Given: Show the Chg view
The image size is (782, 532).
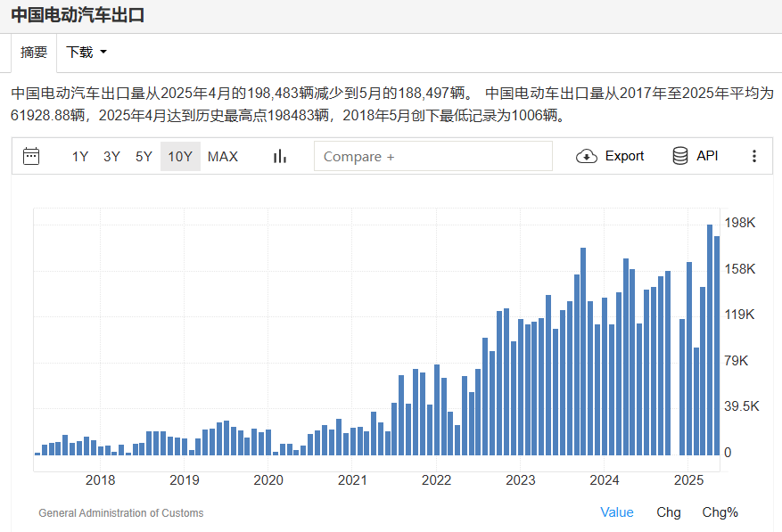Looking at the screenshot, I should click(x=668, y=512).
